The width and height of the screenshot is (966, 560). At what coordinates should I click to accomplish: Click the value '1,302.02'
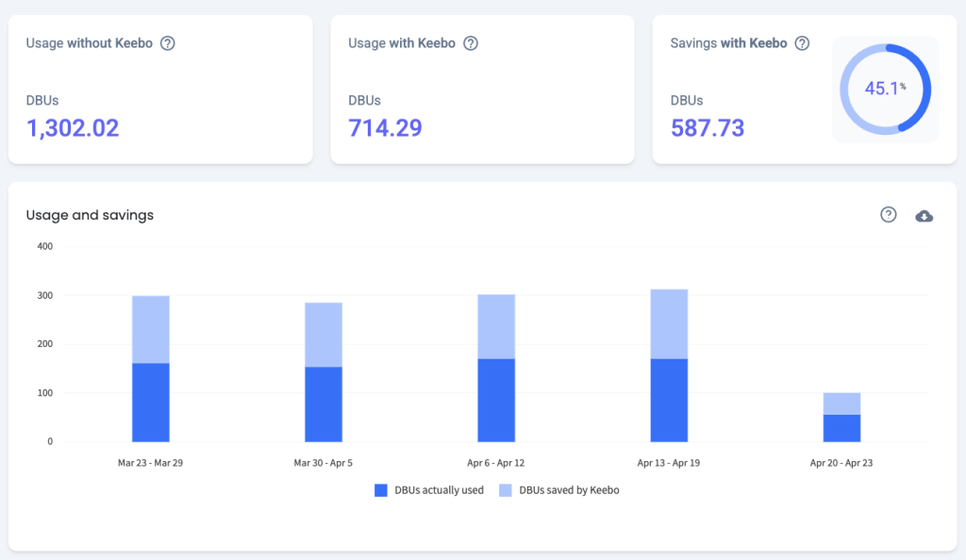[x=73, y=128]
